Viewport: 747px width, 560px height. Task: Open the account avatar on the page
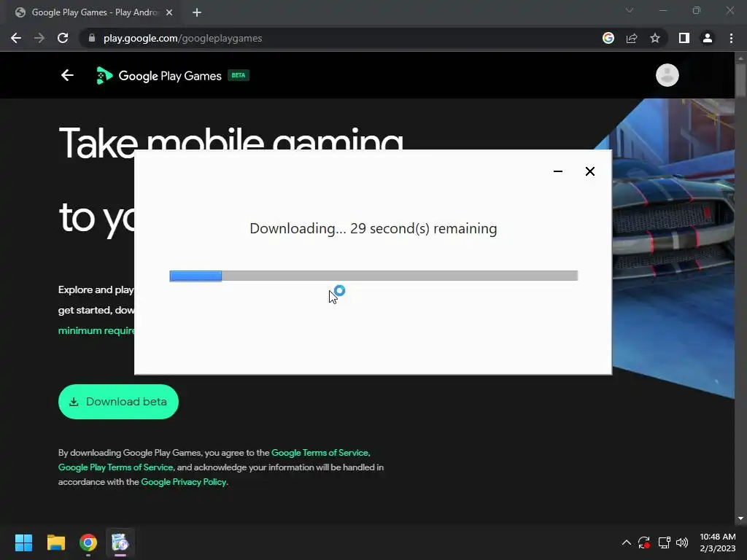pyautogui.click(x=667, y=75)
